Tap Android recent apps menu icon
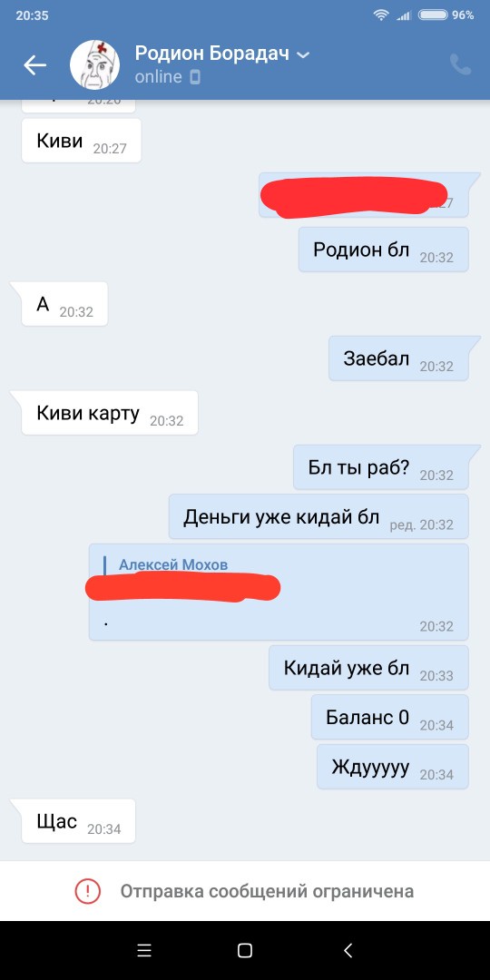Screen dimensions: 490x980 143,951
